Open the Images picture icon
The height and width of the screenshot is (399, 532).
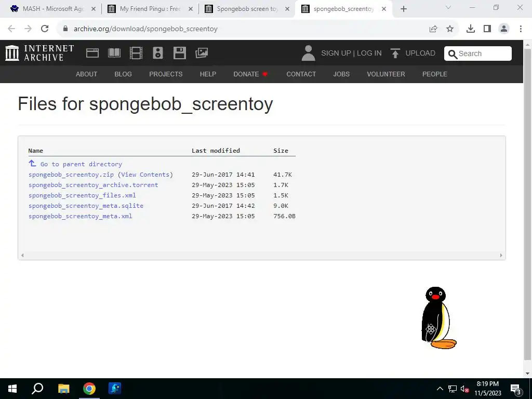click(202, 53)
